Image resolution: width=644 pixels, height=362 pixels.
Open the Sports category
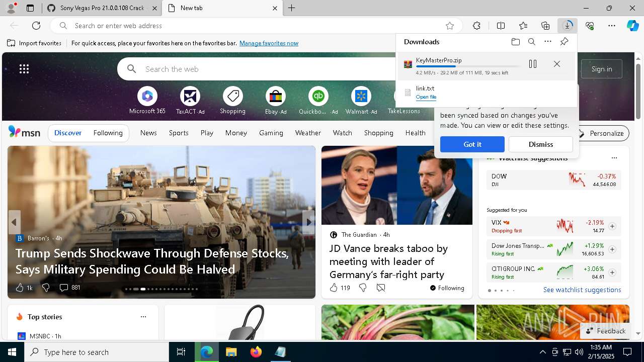[x=179, y=133]
